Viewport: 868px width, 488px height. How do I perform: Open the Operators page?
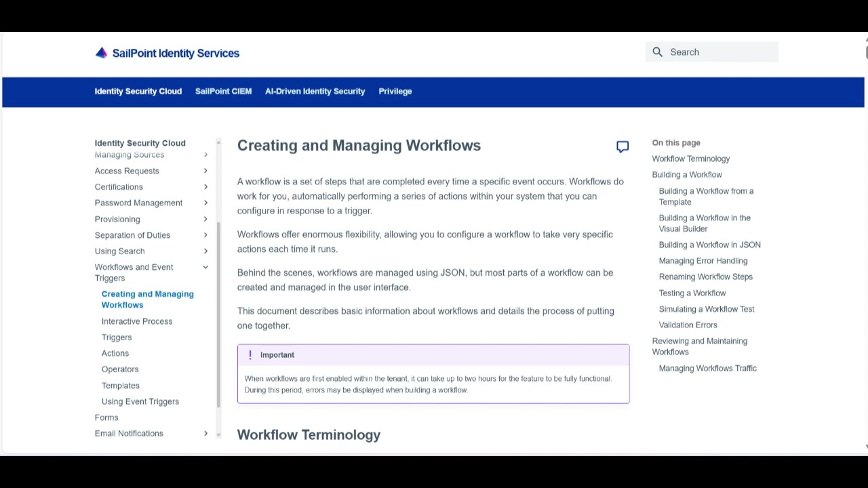pos(120,369)
